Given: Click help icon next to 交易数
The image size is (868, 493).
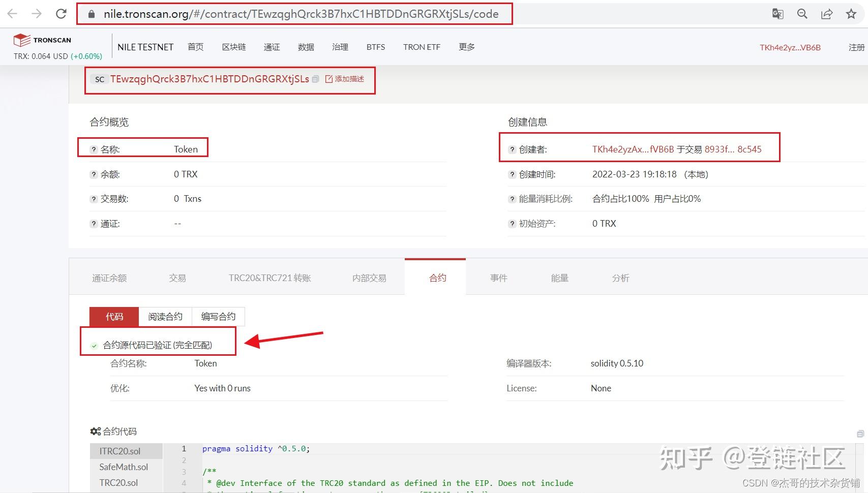Looking at the screenshot, I should (x=94, y=199).
